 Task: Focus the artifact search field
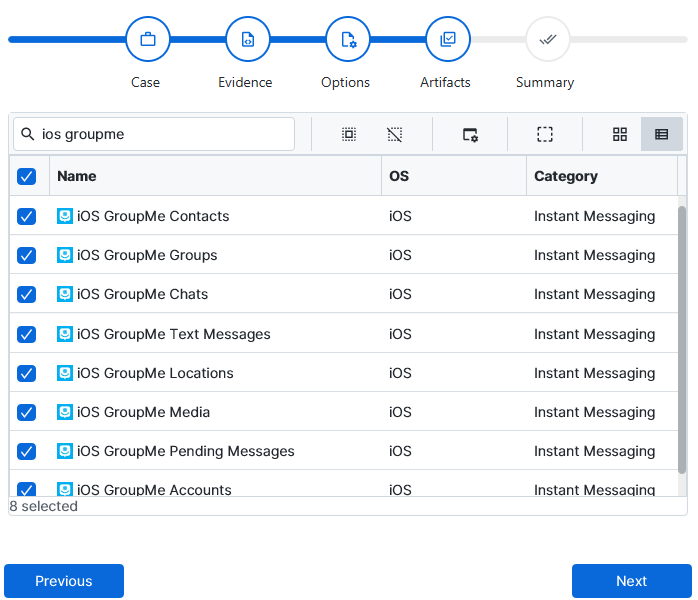pos(154,134)
